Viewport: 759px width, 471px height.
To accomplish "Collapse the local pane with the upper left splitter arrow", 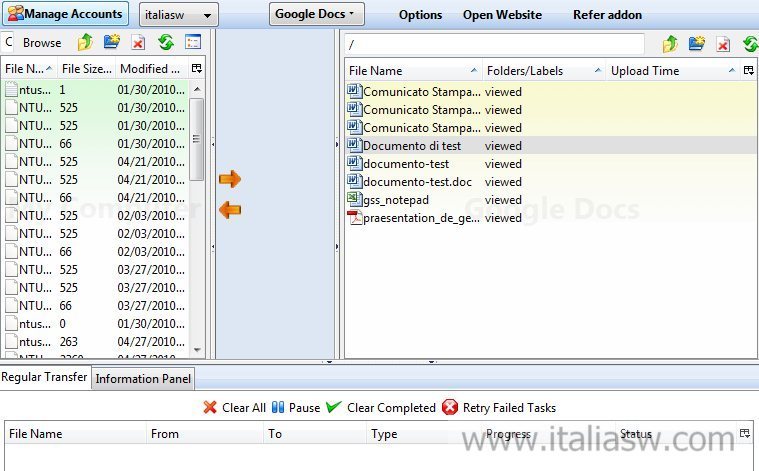I will pos(213,144).
